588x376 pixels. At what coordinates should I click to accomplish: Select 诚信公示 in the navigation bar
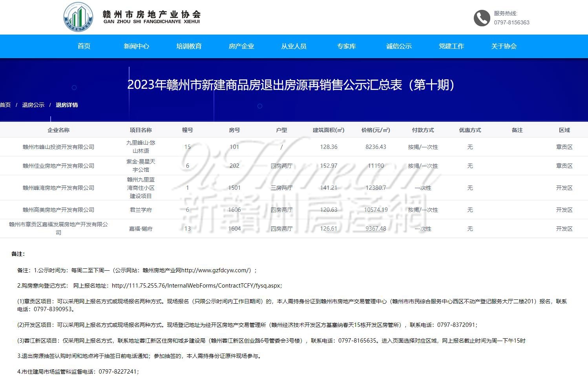pos(399,46)
